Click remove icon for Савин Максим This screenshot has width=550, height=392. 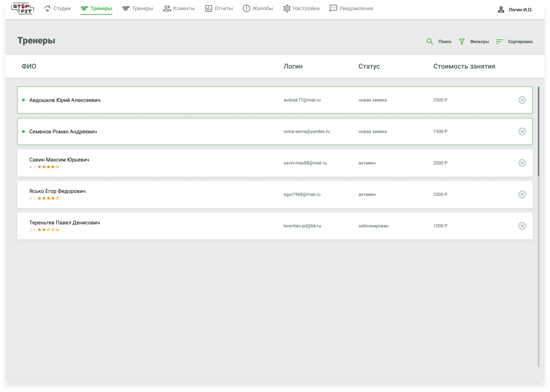pyautogui.click(x=522, y=163)
